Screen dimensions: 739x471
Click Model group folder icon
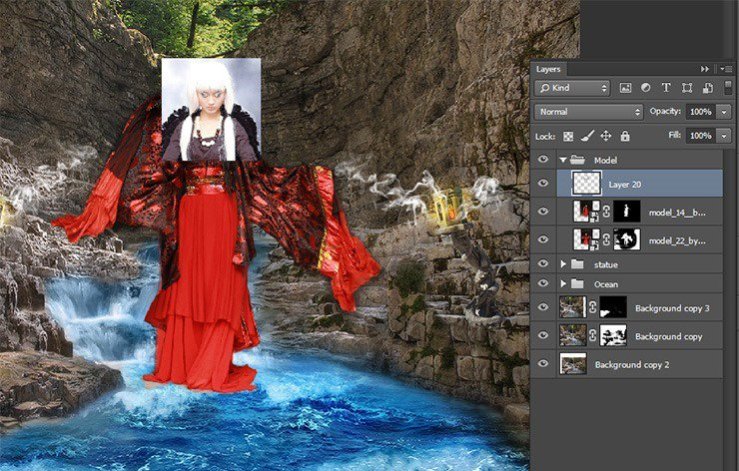577,160
